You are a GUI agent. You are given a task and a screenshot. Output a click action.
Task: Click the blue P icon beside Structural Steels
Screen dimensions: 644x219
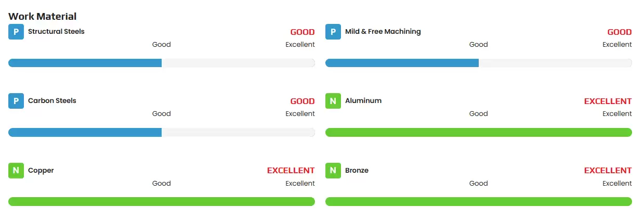pos(16,32)
